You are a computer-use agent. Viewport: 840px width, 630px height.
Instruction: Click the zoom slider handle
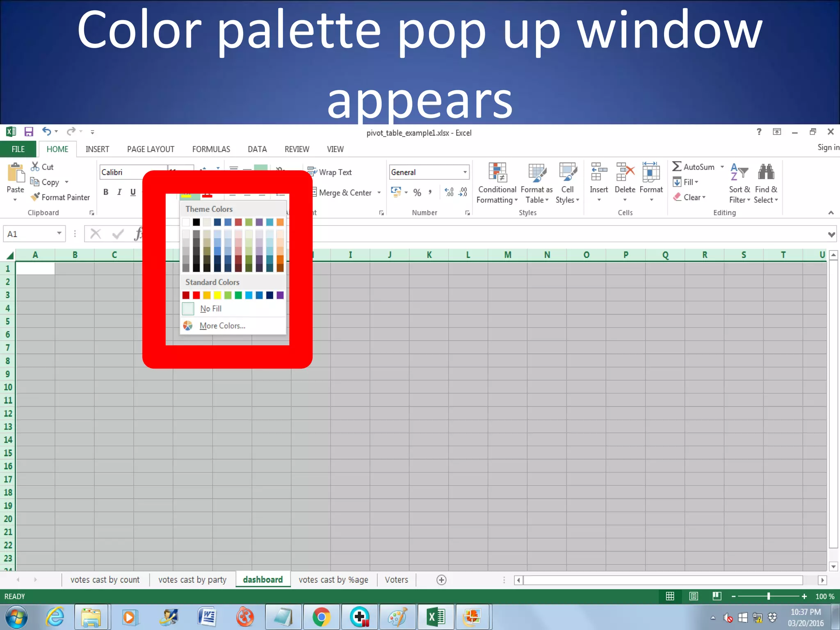[x=769, y=596]
